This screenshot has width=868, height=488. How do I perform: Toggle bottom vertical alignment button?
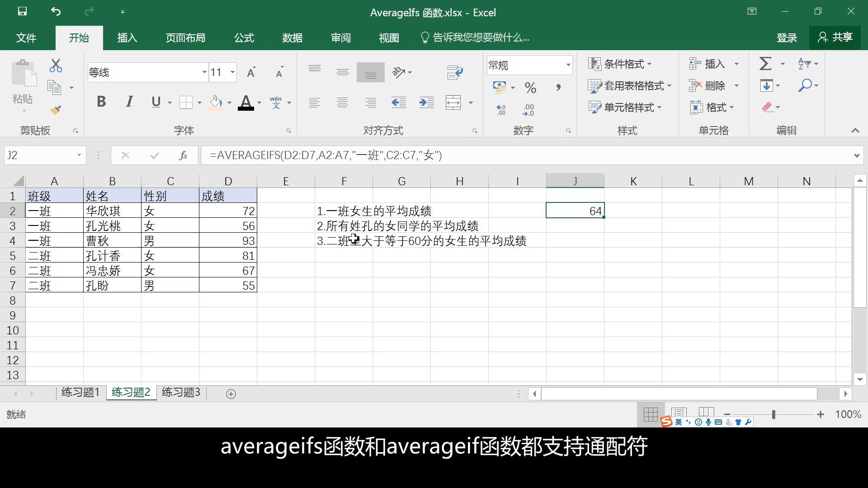[371, 72]
